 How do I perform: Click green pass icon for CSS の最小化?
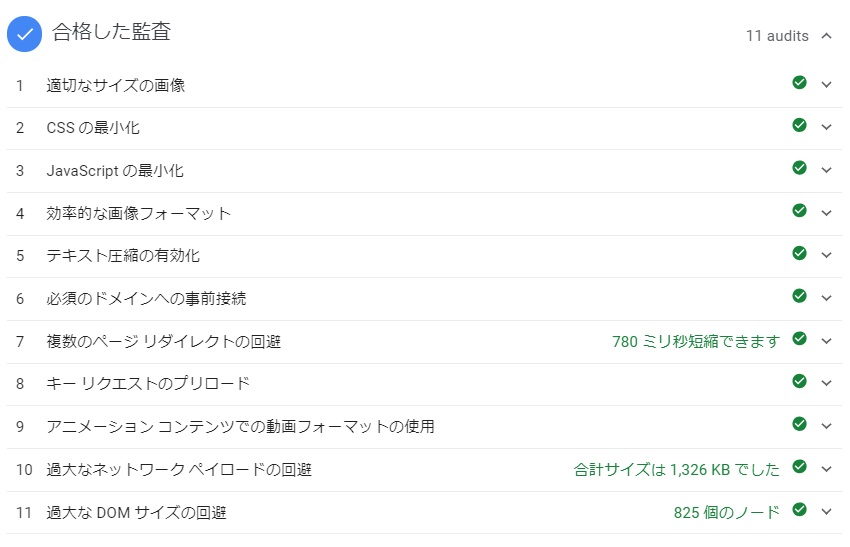(x=799, y=125)
